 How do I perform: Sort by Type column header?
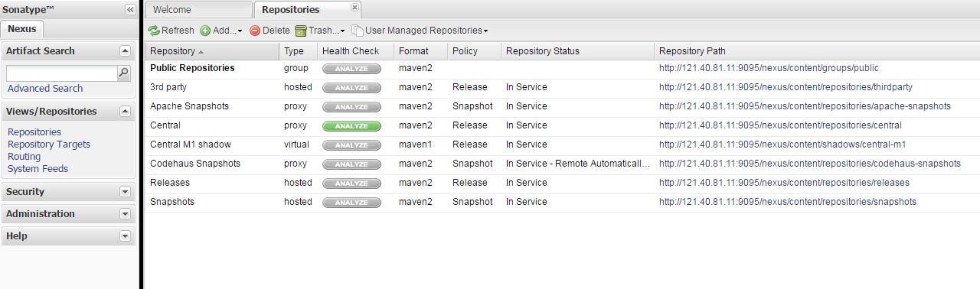(299, 51)
